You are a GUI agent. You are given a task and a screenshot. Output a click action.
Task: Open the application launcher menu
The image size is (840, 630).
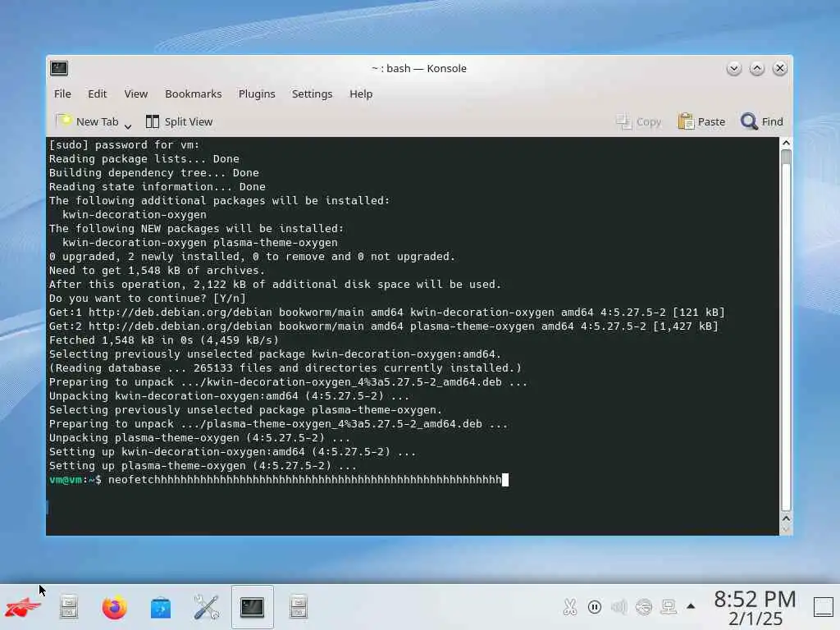(x=22, y=608)
